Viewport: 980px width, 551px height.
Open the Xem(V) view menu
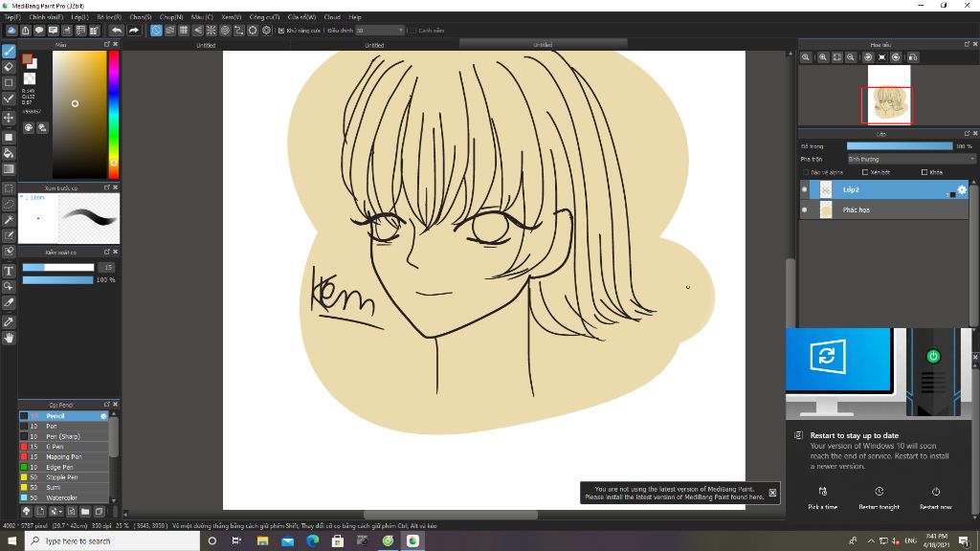tap(232, 17)
